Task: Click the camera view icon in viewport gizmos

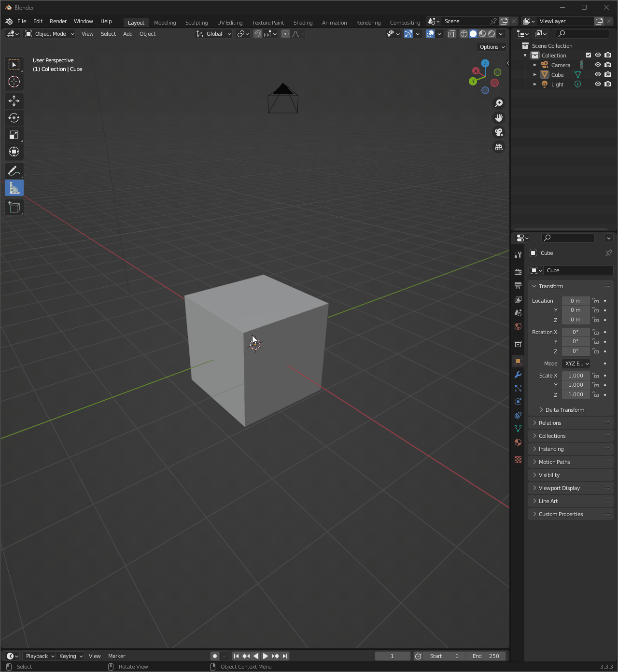Action: click(x=499, y=132)
